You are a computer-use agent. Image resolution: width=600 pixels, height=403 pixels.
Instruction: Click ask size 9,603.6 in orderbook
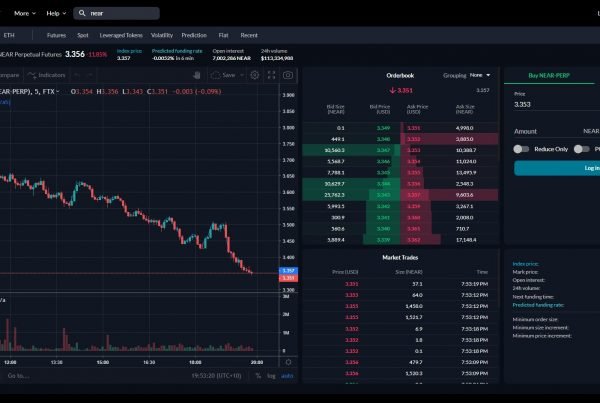(x=465, y=195)
